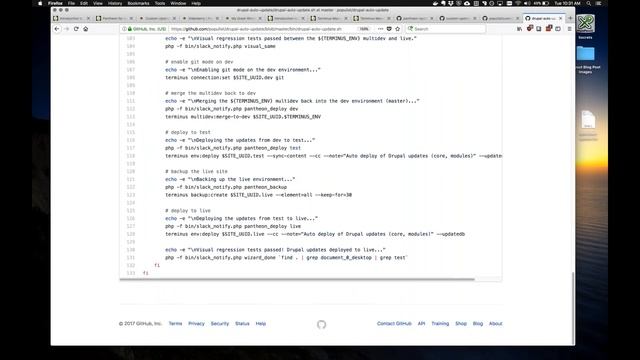Bookmark this page with the star icon
Screen dimensions: 640x360
(x=398, y=29)
